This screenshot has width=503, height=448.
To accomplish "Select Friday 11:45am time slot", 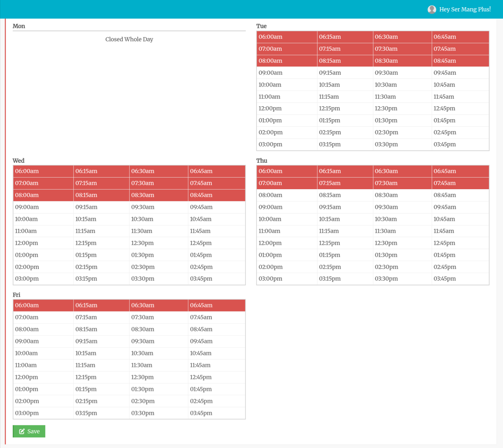I will pos(217,365).
